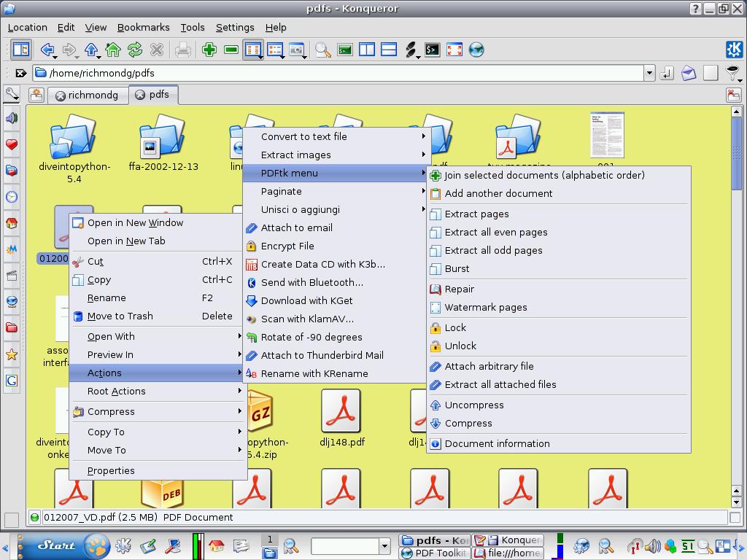Open the location bar history dropdown
Viewport: 747px width, 560px height.
(x=649, y=74)
